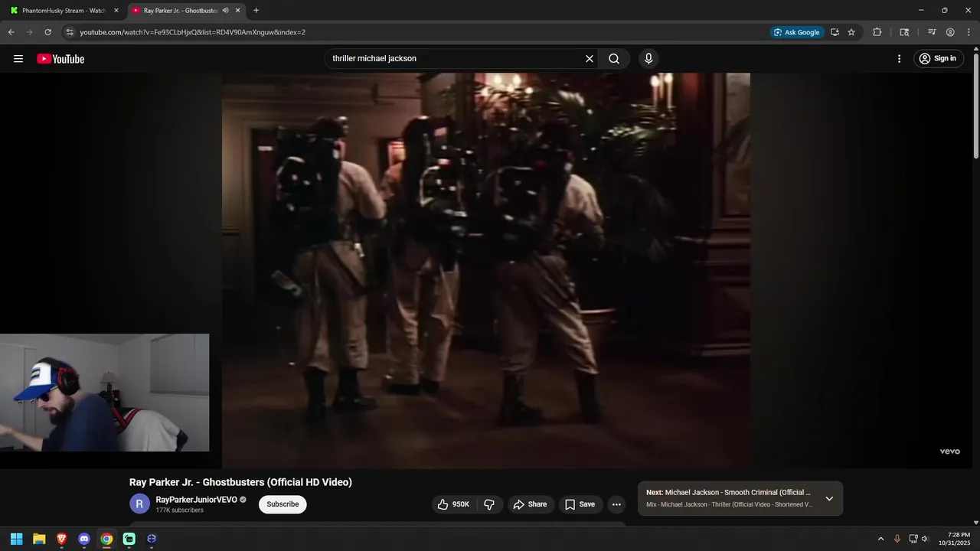Click the Sign in button

pyautogui.click(x=938, y=59)
